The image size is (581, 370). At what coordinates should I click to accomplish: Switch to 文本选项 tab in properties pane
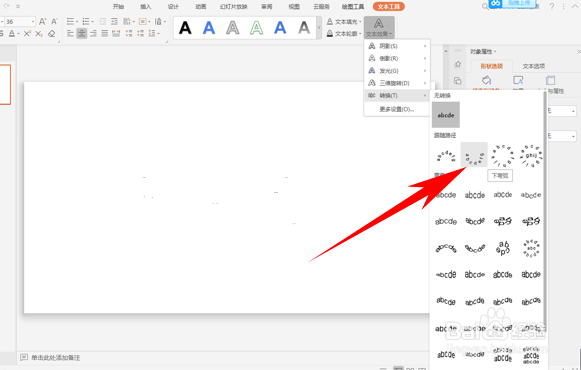(x=534, y=66)
